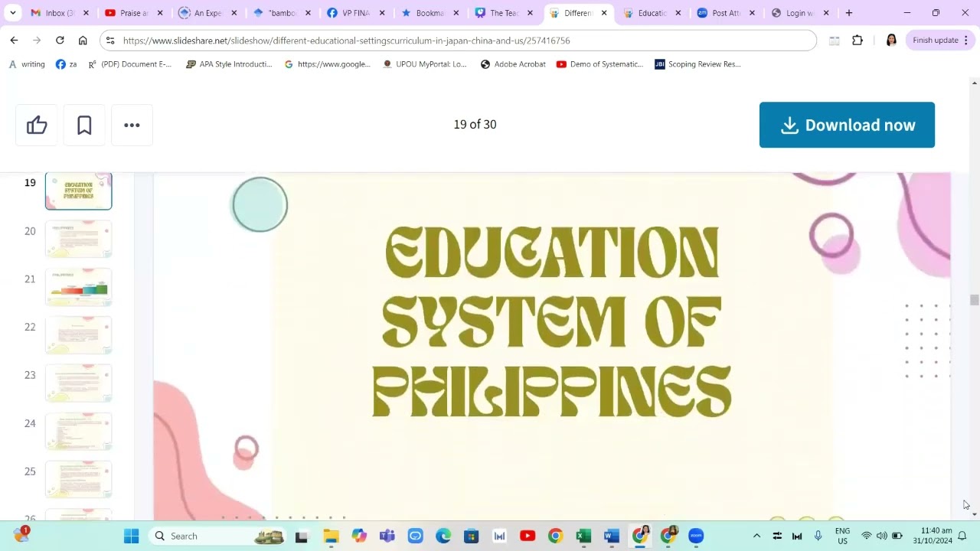This screenshot has width=980, height=551.
Task: Open the za Facebook bookmark
Action: pyautogui.click(x=67, y=64)
